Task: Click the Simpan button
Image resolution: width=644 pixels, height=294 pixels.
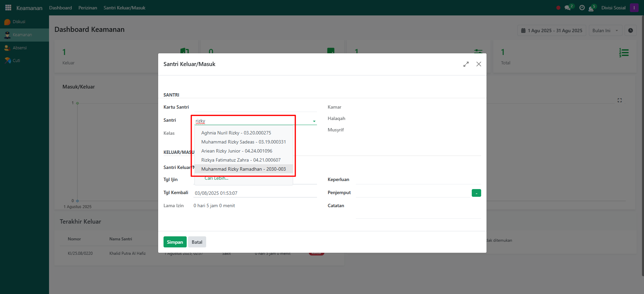Action: pos(175,242)
